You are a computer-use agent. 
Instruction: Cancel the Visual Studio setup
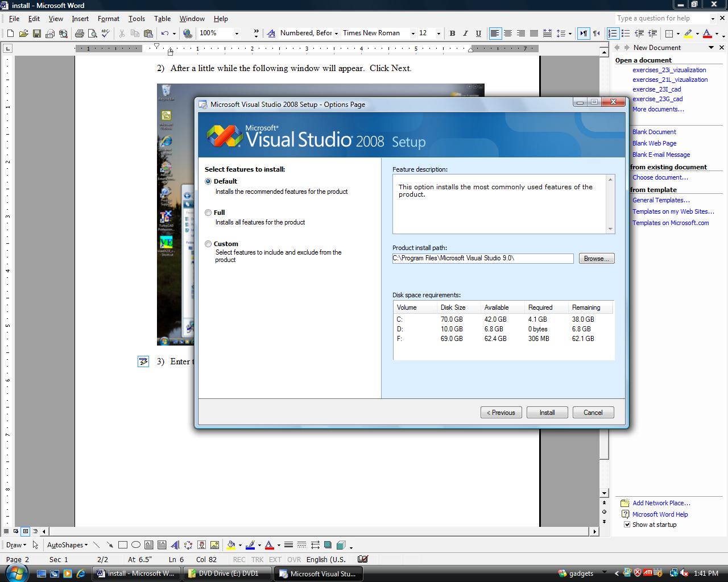pyautogui.click(x=593, y=413)
